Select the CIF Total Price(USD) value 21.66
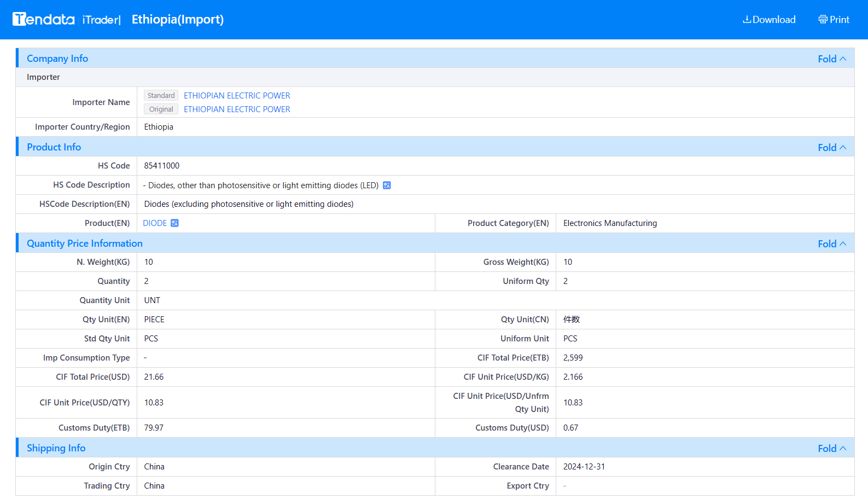The image size is (868, 499). coord(154,377)
